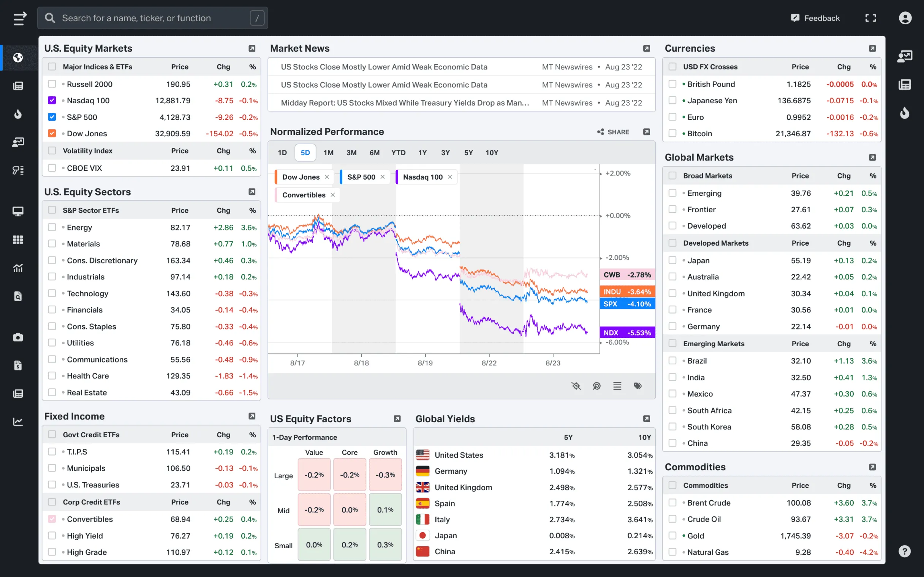Expand the U.S. Equity Sectors panel
The image size is (924, 577).
coord(252,192)
